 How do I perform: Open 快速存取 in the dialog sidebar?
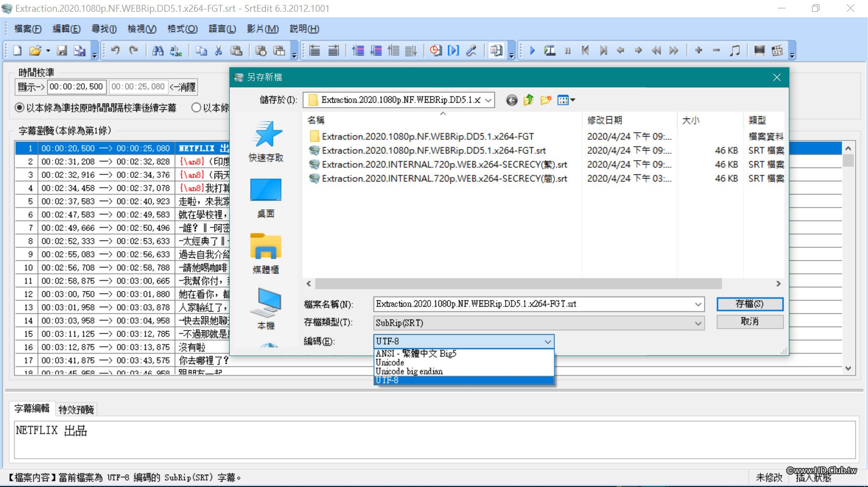(266, 141)
